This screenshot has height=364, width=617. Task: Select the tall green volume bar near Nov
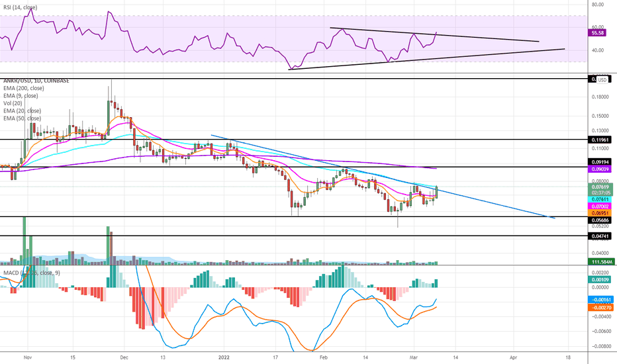24,240
